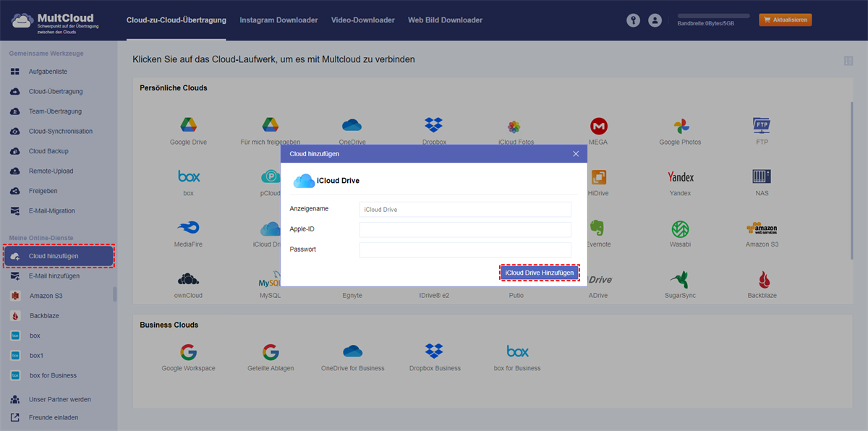Screen dimensions: 868x431
Task: Select Google Workspace business cloud
Action: tap(188, 352)
